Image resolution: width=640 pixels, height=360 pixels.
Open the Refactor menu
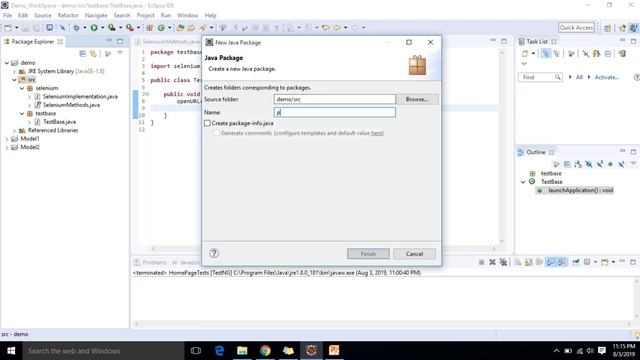coord(68,15)
